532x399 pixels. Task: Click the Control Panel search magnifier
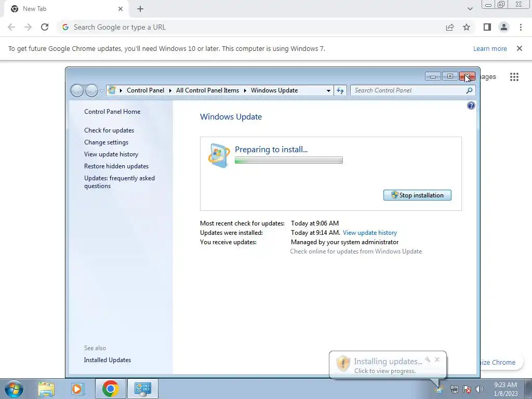469,90
